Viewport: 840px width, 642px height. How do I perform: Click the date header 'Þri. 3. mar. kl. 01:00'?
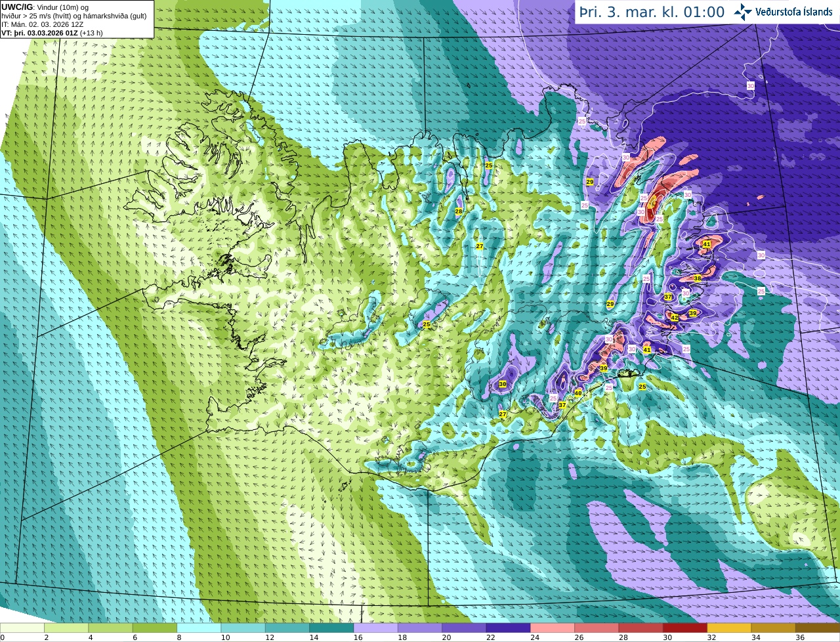point(652,12)
